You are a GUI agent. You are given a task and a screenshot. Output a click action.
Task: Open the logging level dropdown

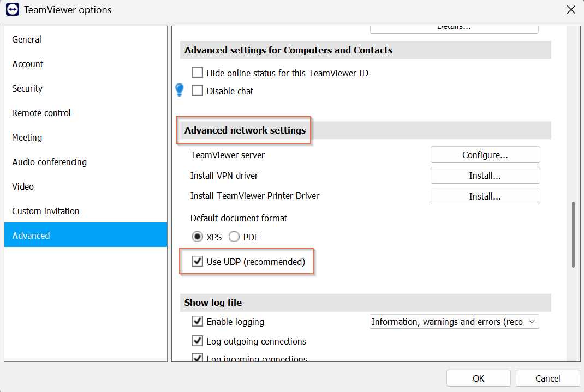(x=454, y=322)
